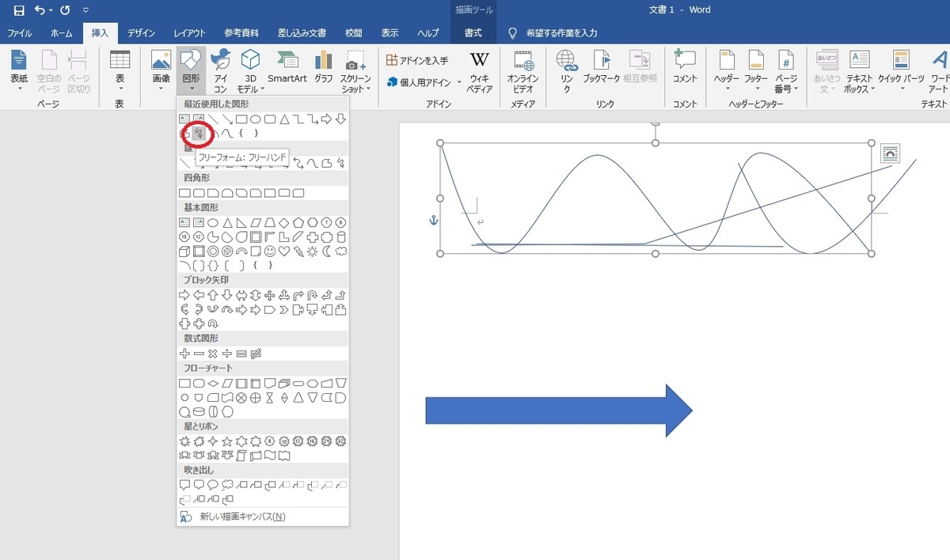Open the レイアウト tab

point(190,33)
